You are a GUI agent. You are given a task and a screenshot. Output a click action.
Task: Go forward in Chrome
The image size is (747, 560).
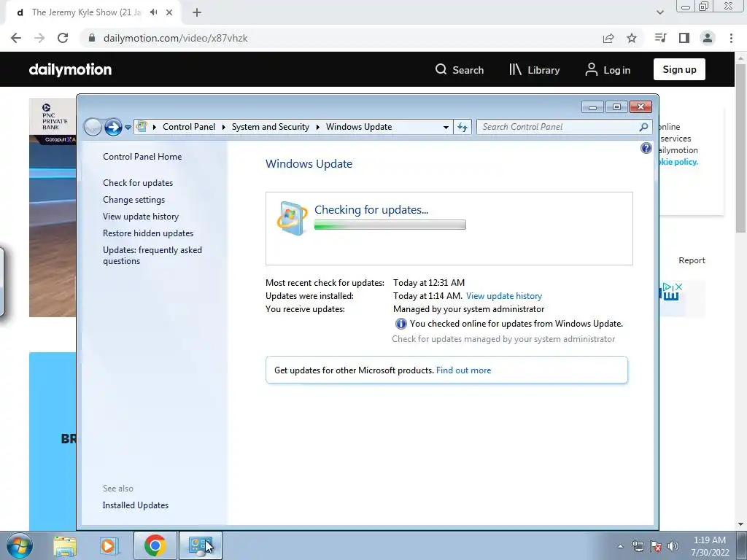39,38
